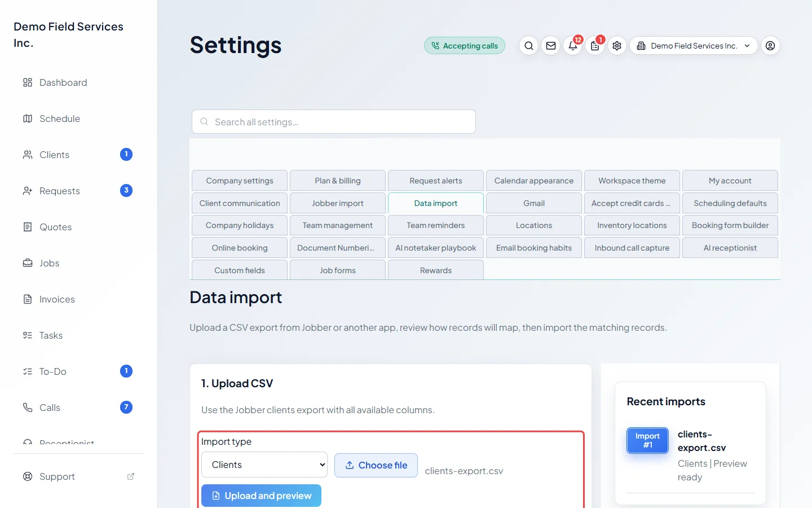Click the Clients people icon in sidebar
The image size is (812, 508).
pyautogui.click(x=28, y=155)
